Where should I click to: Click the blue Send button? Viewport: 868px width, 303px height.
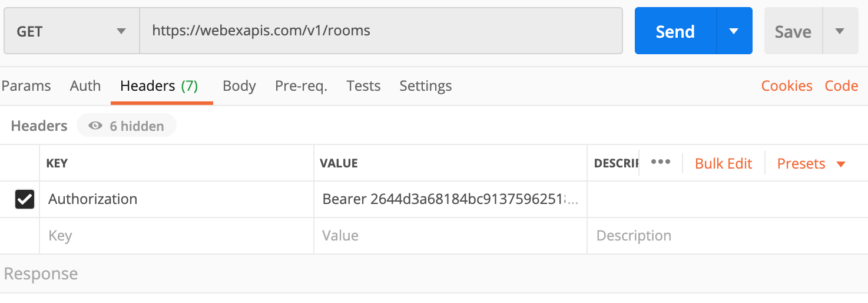pyautogui.click(x=675, y=31)
